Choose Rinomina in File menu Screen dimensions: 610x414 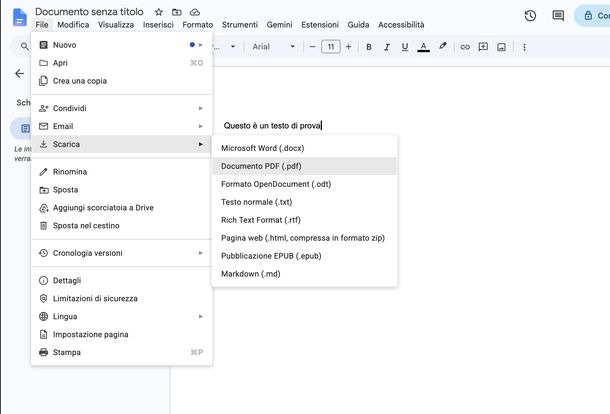click(x=121, y=172)
